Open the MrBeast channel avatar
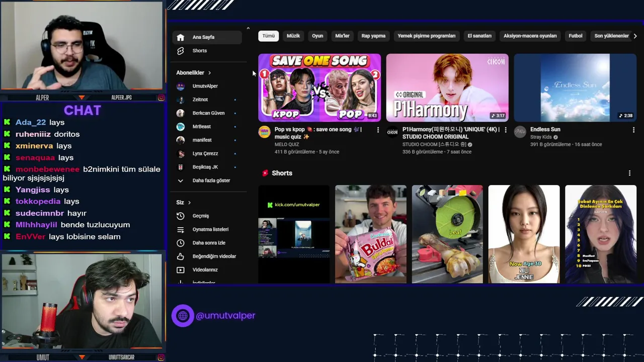The image size is (644, 362). point(181,127)
